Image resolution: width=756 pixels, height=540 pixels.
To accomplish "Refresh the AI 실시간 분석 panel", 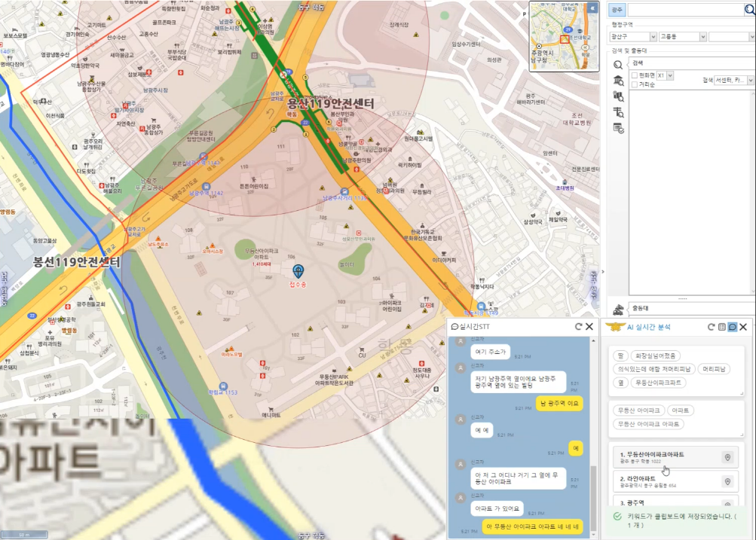I will [711, 327].
